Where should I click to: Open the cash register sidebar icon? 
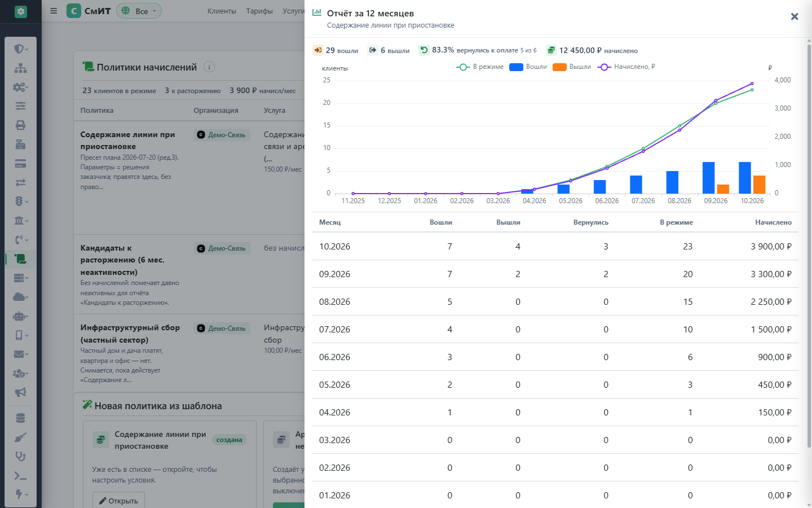(20, 144)
